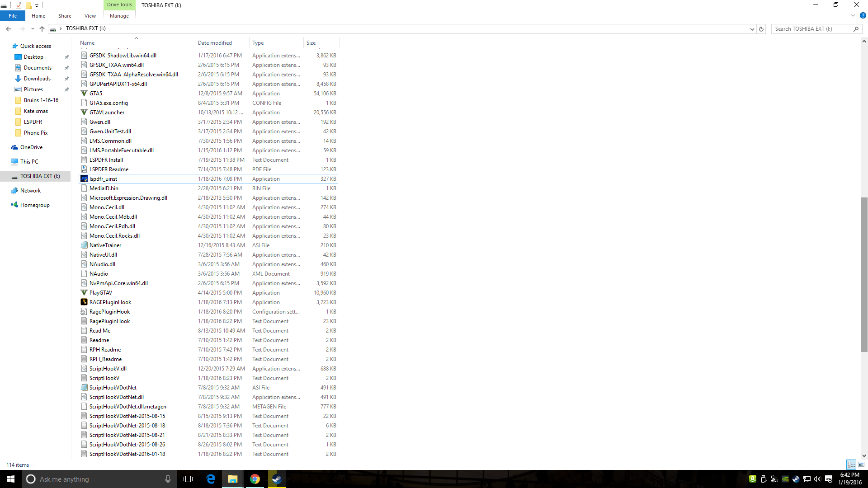Viewport: 868px width, 488px height.
Task: Open Downloads in Quick access
Action: [37, 79]
